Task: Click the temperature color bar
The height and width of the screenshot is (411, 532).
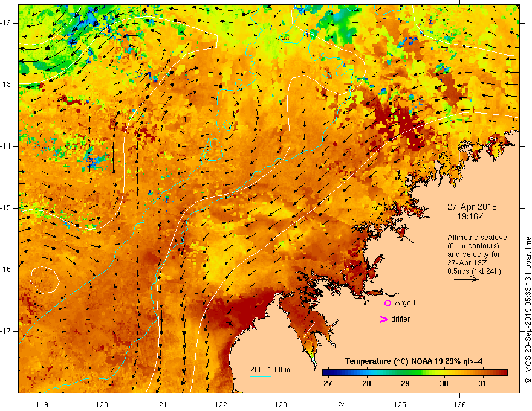Action: pyautogui.click(x=415, y=373)
